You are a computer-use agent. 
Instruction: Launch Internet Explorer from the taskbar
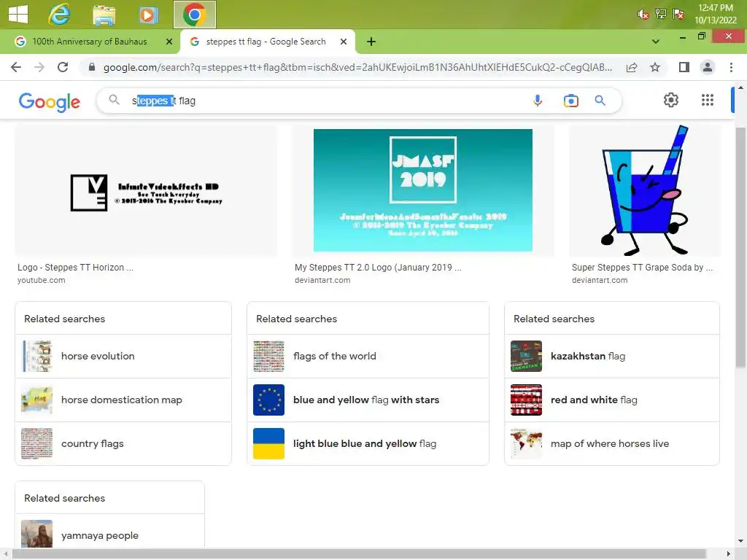59,15
